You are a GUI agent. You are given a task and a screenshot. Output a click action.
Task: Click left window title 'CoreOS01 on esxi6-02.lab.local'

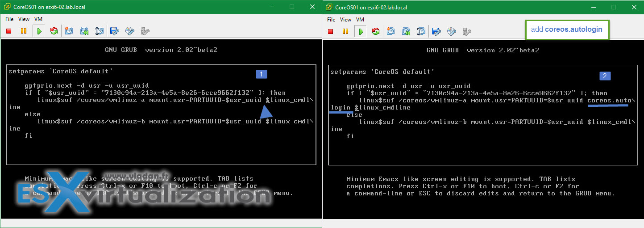[54, 7]
